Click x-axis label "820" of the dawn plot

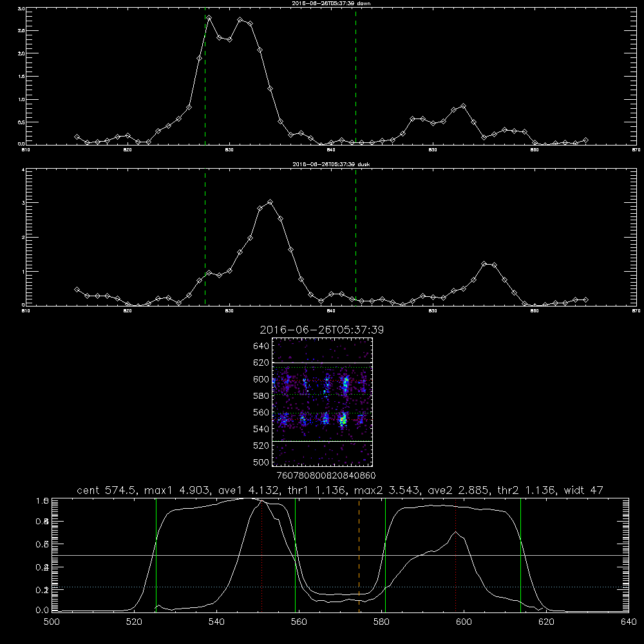click(x=128, y=150)
